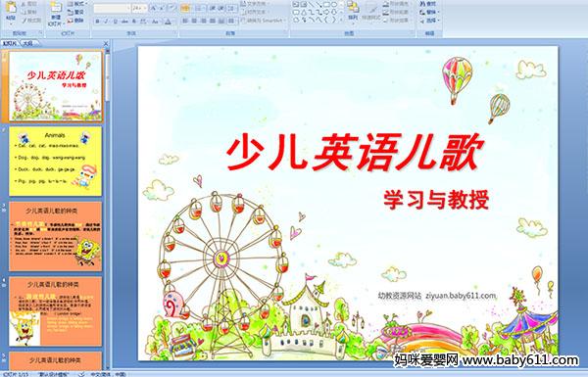Click the subtitle 学习与教授 on slide

(x=436, y=200)
